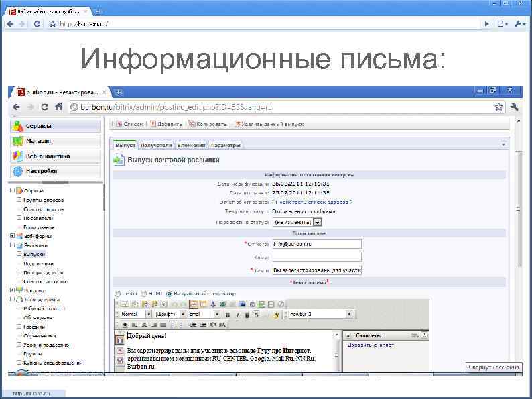This screenshot has height=399, width=532.
Task: Select the outer browser's first tab
Action: (48, 12)
